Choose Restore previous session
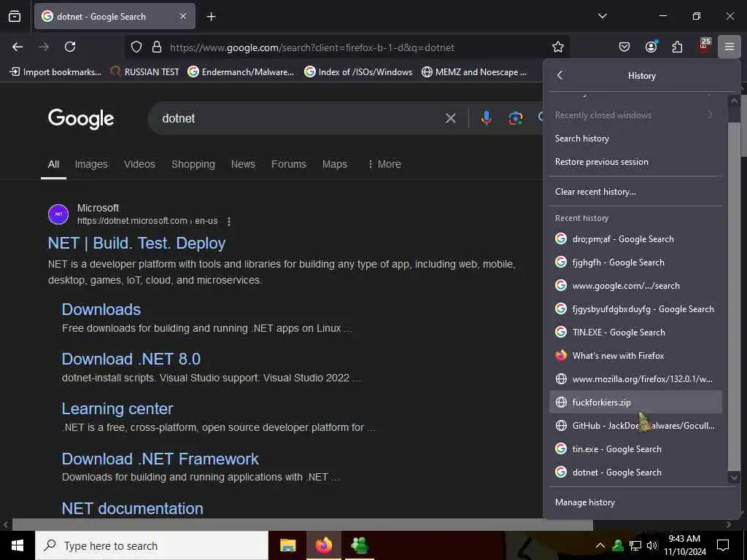The image size is (747, 560). (635, 162)
